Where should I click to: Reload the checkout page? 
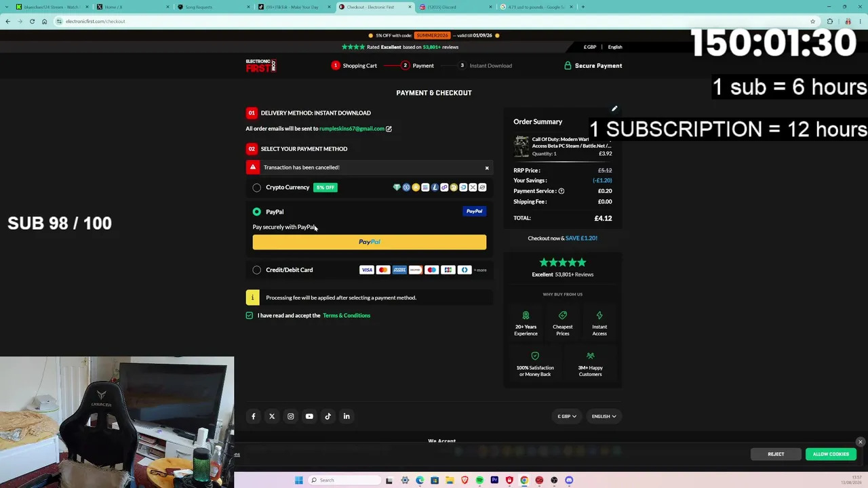32,21
